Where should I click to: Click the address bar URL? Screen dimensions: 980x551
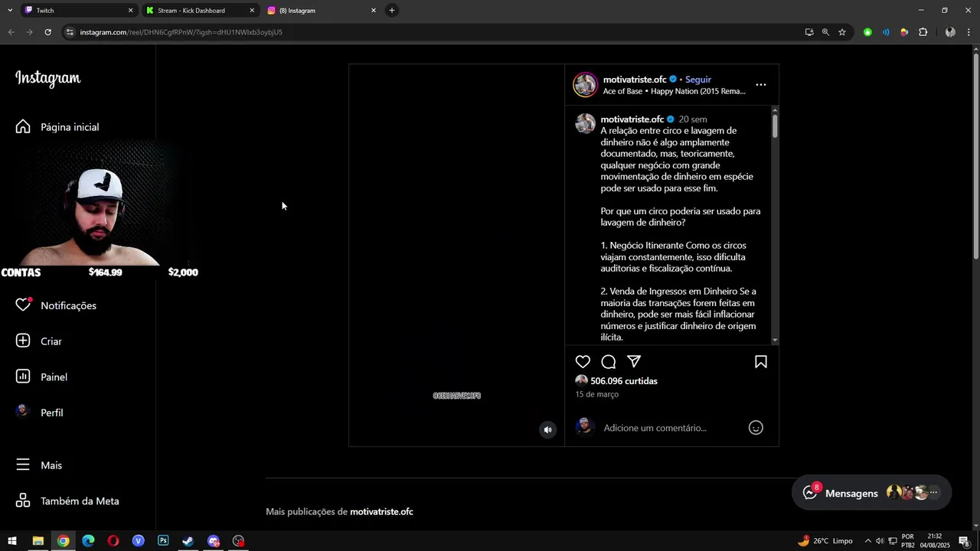181,32
